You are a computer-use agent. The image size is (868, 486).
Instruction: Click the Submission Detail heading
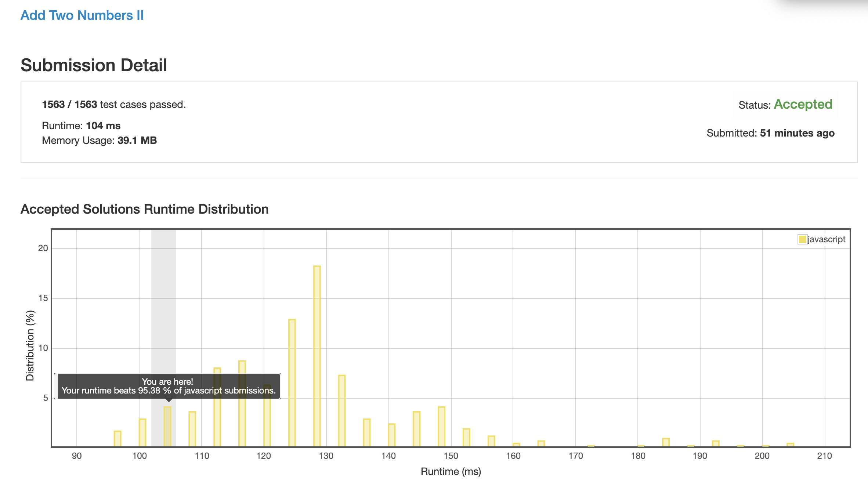tap(94, 65)
